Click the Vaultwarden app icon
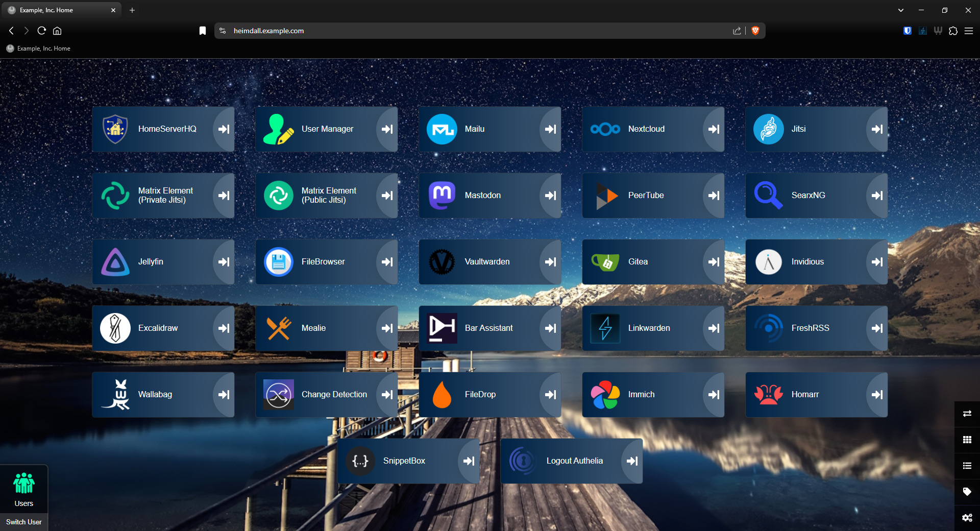The image size is (980, 531). click(442, 262)
